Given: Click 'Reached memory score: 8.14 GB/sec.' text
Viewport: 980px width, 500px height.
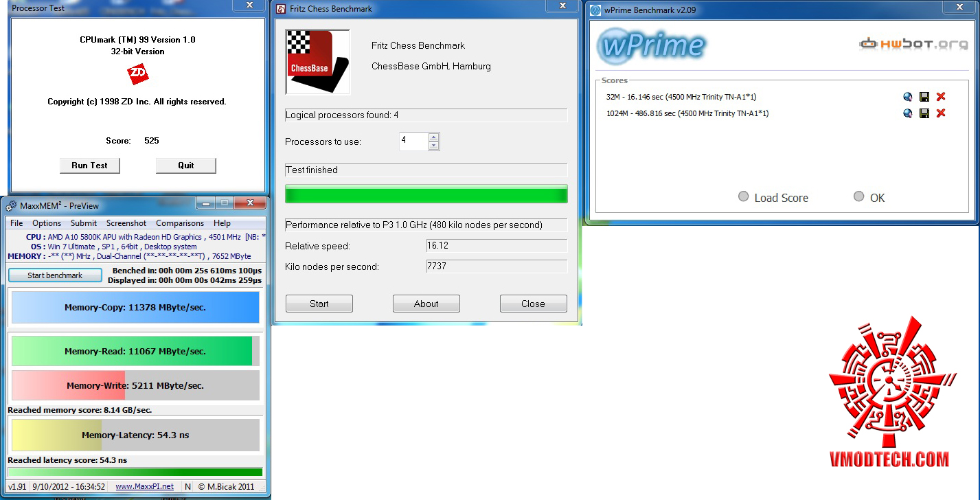Looking at the screenshot, I should [80, 410].
